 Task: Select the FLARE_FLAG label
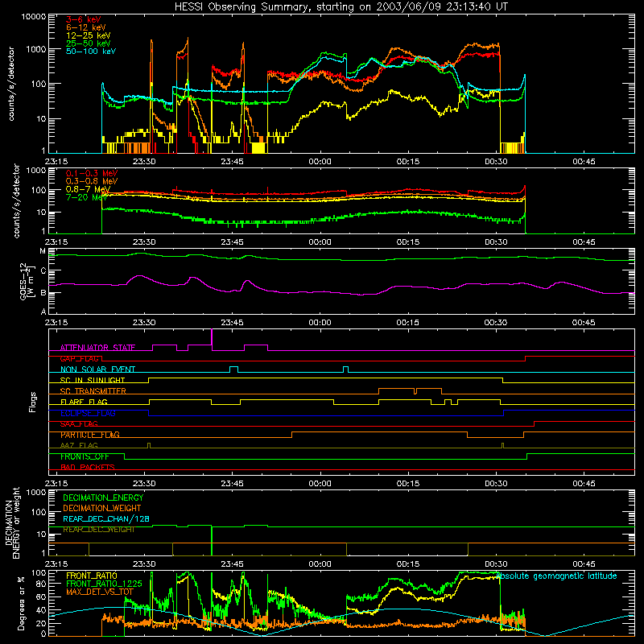pyautogui.click(x=84, y=402)
